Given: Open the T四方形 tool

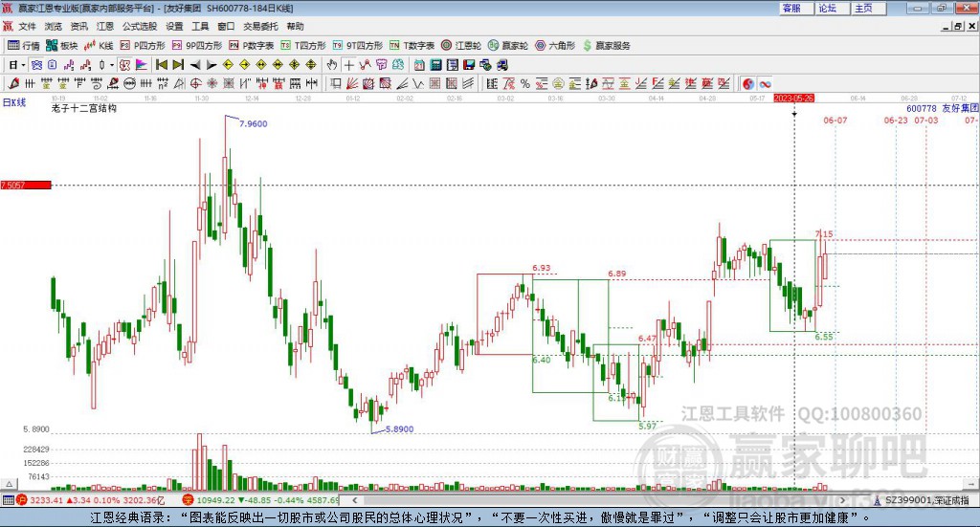Looking at the screenshot, I should click(303, 46).
